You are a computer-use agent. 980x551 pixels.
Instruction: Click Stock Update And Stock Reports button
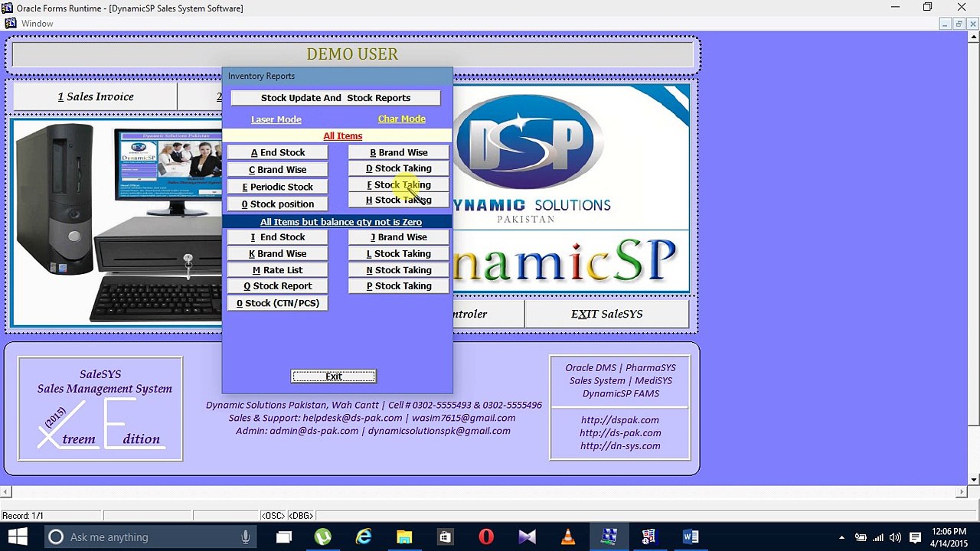pyautogui.click(x=335, y=98)
